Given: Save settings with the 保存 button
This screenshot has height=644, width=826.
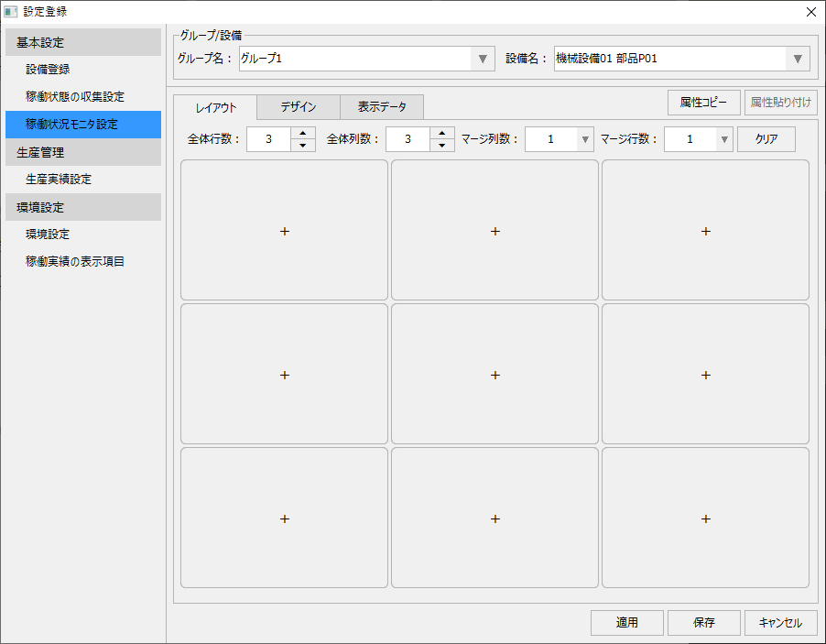Looking at the screenshot, I should 703,622.
